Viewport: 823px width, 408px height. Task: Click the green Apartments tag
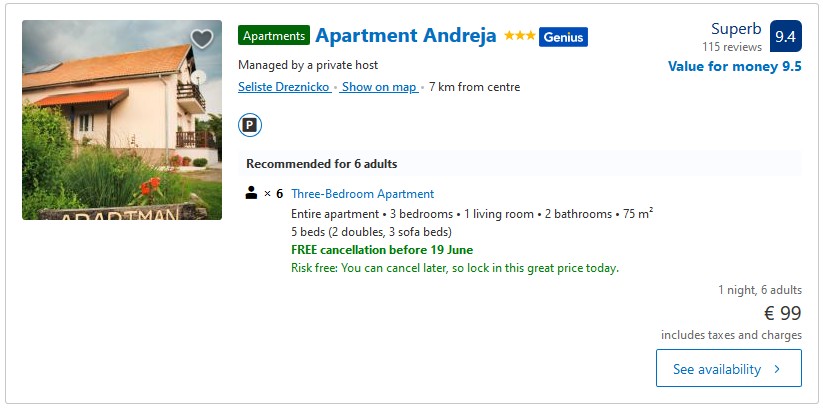[x=274, y=36]
